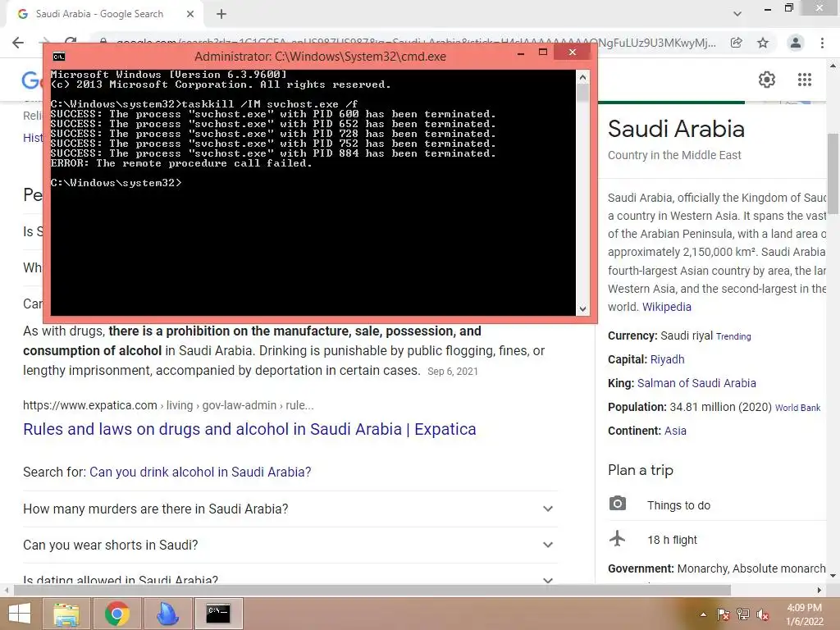Open Google quick settings gear
The height and width of the screenshot is (630, 840).
(767, 80)
